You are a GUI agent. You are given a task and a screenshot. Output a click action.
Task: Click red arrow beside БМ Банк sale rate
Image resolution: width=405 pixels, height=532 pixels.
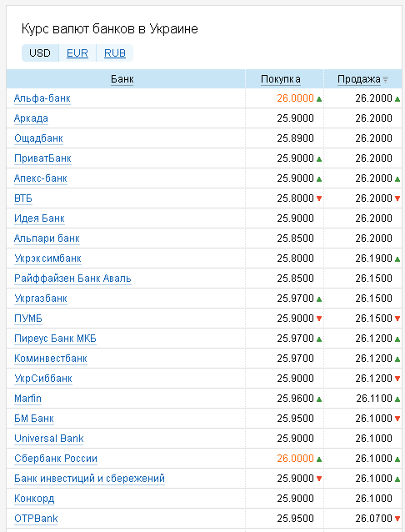[x=397, y=419]
